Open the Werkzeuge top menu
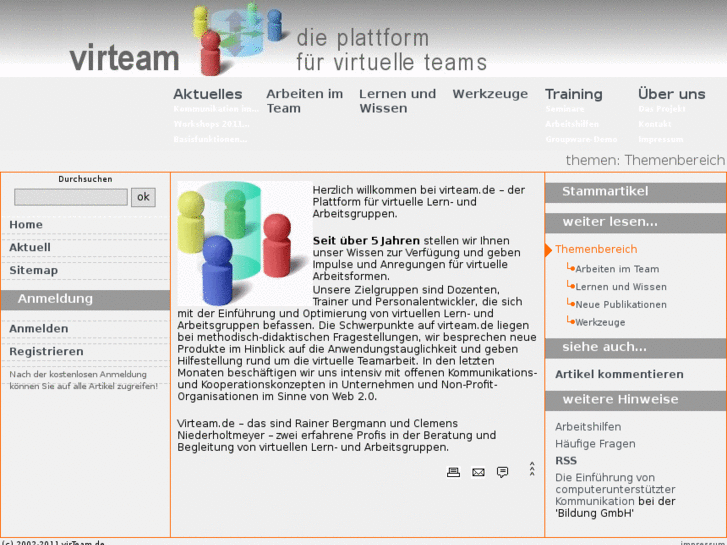 click(x=490, y=94)
